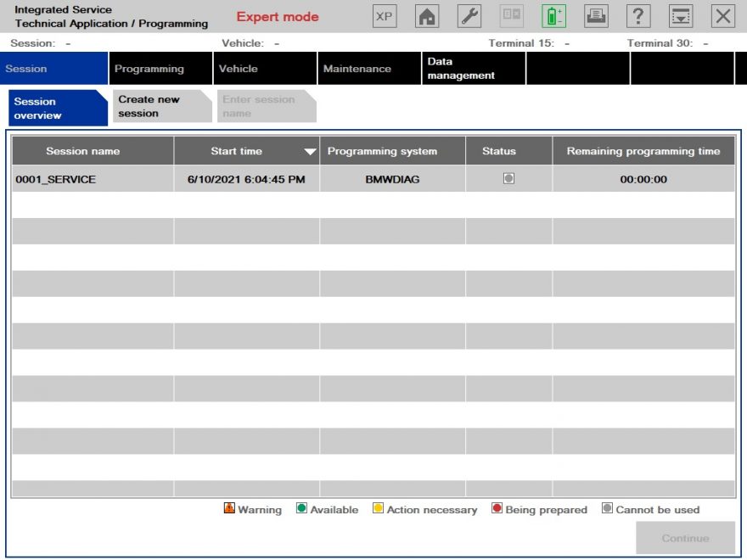747x560 pixels.
Task: Check the battery status icon
Action: pos(553,15)
